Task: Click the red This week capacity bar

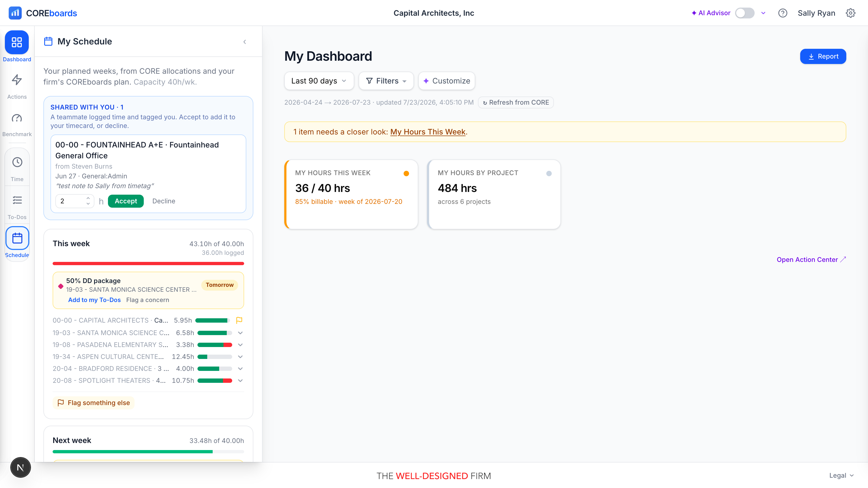Action: (x=148, y=263)
